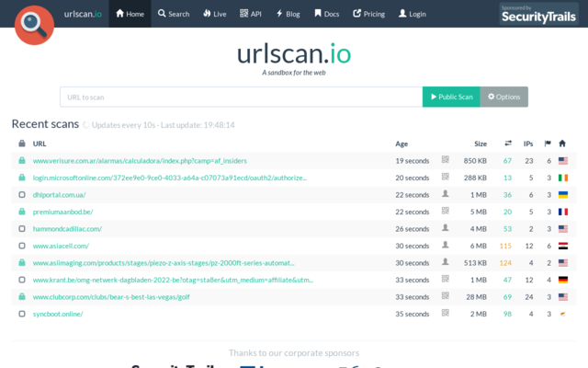Open scan Options
The height and width of the screenshot is (368, 588).
504,97
